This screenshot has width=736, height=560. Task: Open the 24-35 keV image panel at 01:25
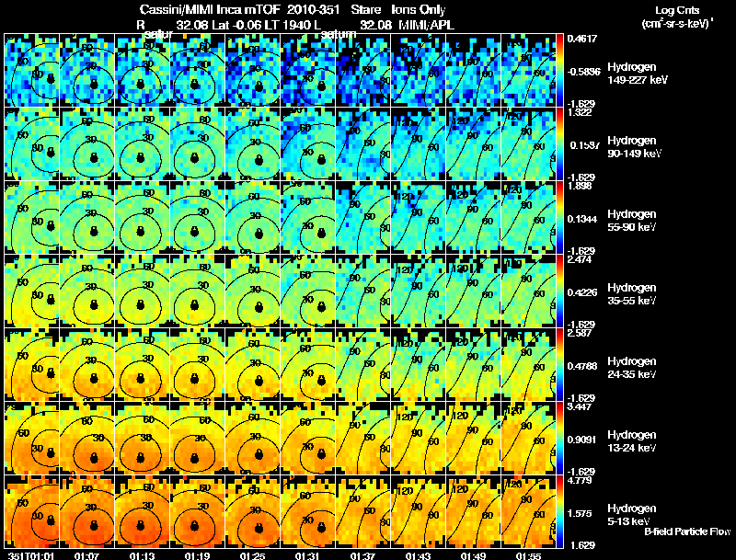click(252, 364)
